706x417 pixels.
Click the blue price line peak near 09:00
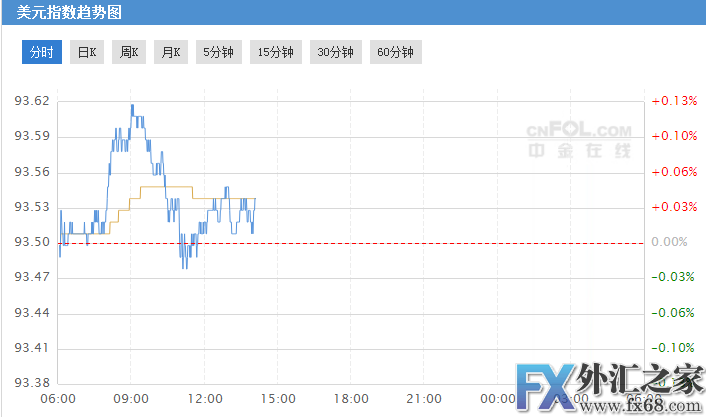click(x=131, y=106)
